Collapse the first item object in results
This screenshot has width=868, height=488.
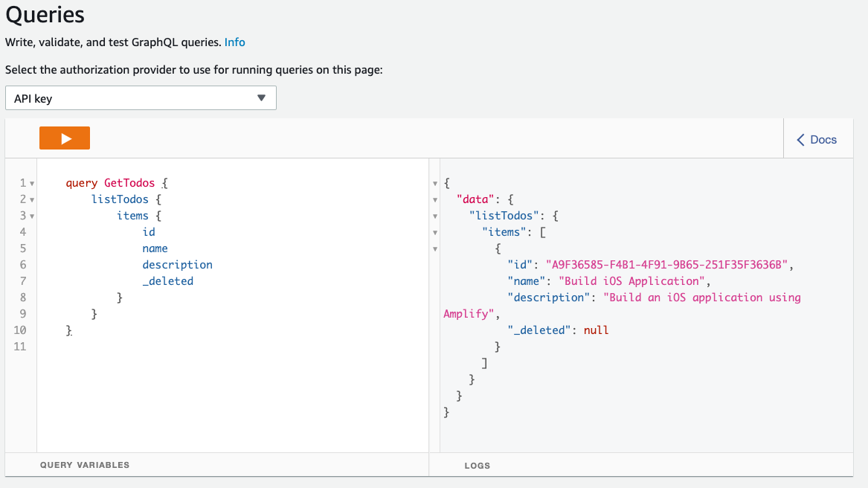pos(435,249)
